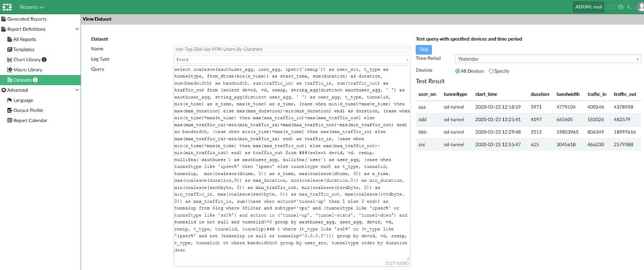Select the Specify devices radio button
The height and width of the screenshot is (270, 644).
[491, 71]
